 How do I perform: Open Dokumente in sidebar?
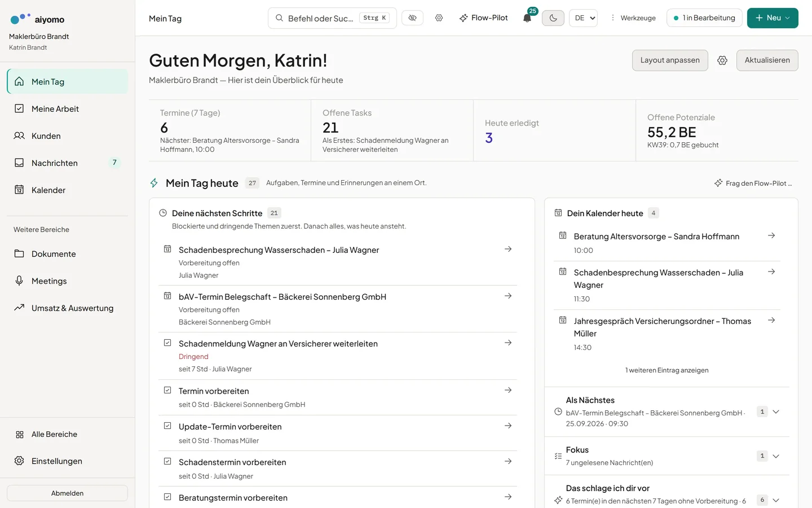(68, 253)
